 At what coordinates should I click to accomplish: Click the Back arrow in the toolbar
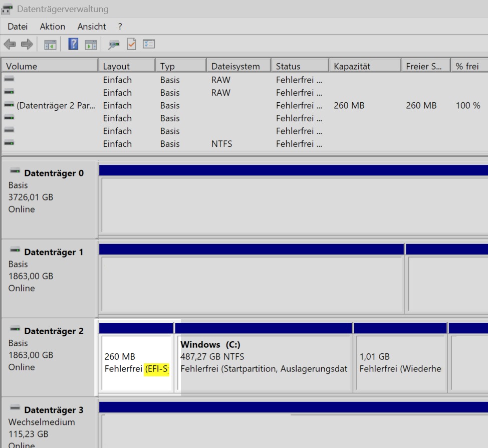pyautogui.click(x=10, y=44)
